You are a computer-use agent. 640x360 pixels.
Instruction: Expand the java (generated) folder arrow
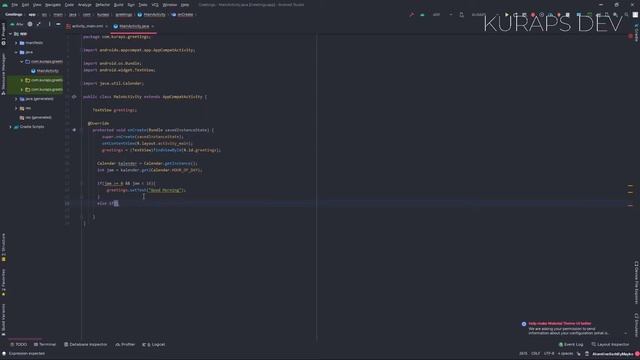point(16,99)
